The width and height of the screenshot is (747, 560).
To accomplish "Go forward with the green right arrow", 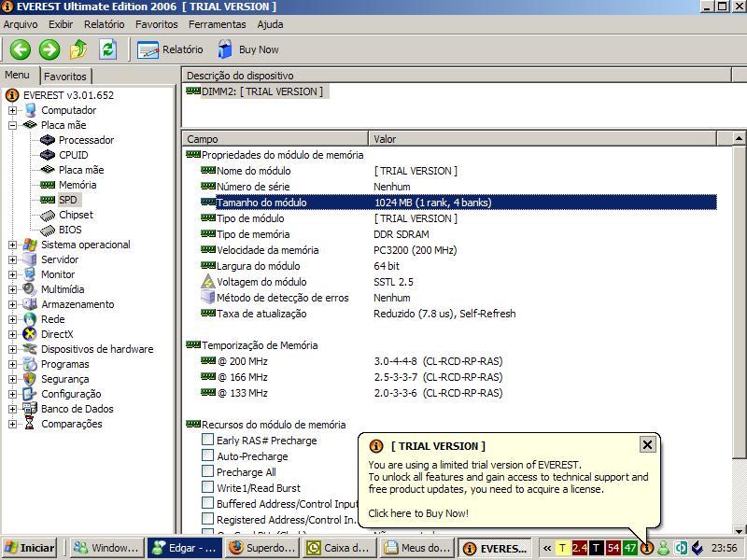I will pyautogui.click(x=49, y=49).
